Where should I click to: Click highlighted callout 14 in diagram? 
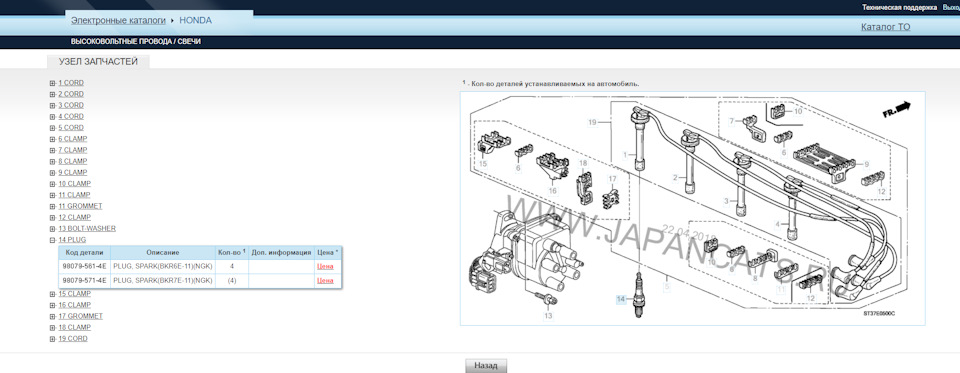pos(621,300)
